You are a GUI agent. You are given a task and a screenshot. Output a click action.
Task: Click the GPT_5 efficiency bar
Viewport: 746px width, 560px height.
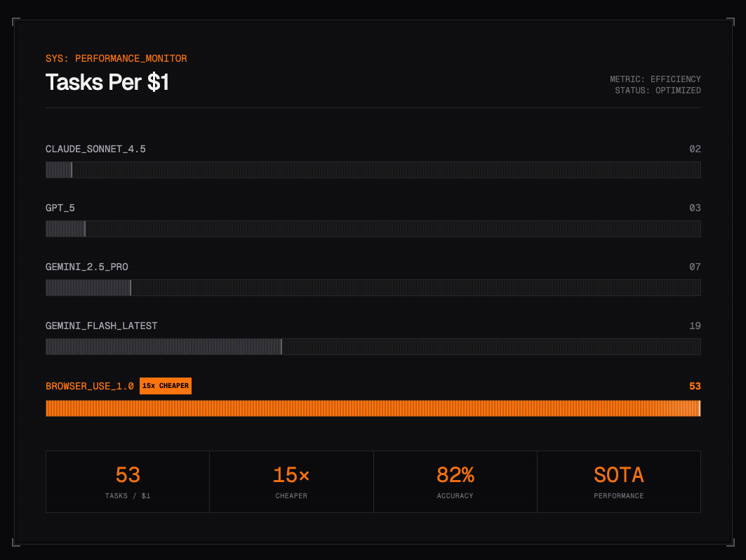pos(373,229)
